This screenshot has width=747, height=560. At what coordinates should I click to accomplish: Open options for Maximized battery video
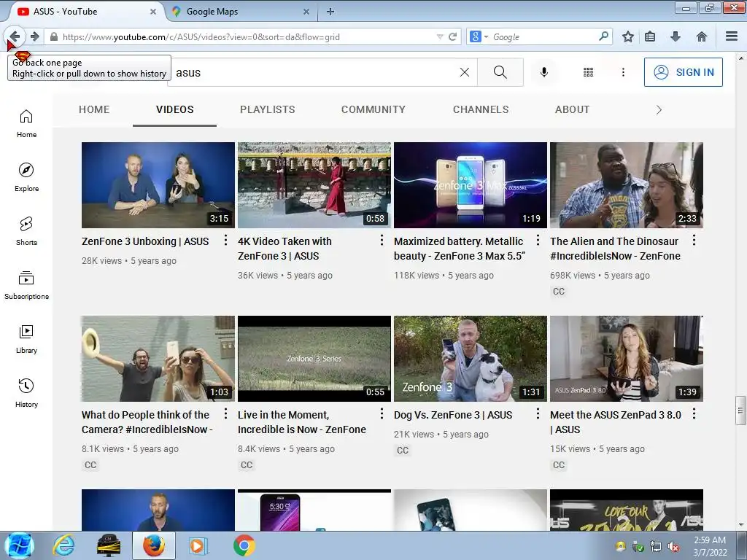[x=538, y=241]
